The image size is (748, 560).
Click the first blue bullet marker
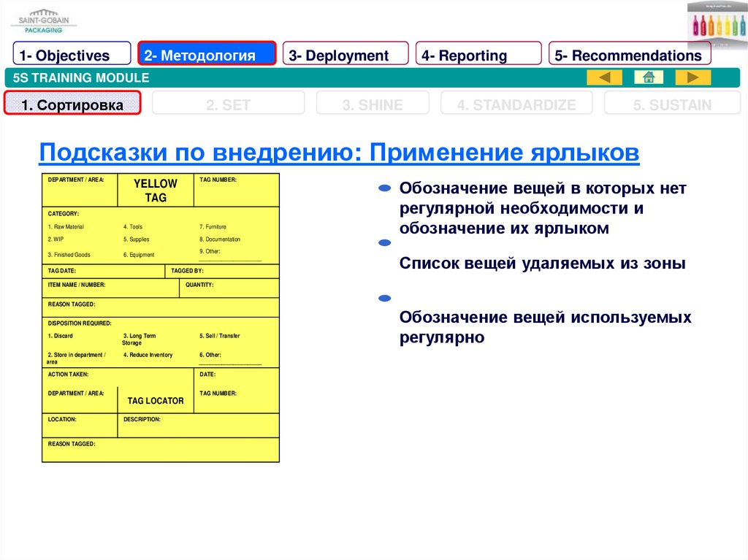[x=384, y=189]
